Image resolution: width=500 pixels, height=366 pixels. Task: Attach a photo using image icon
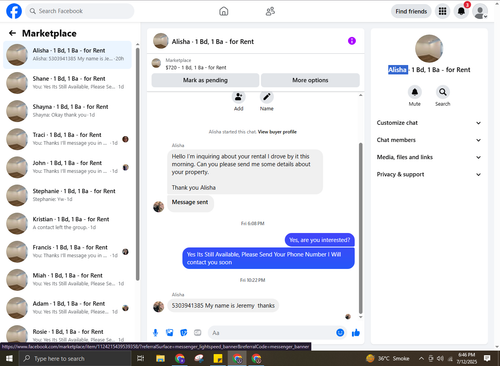[x=170, y=332]
